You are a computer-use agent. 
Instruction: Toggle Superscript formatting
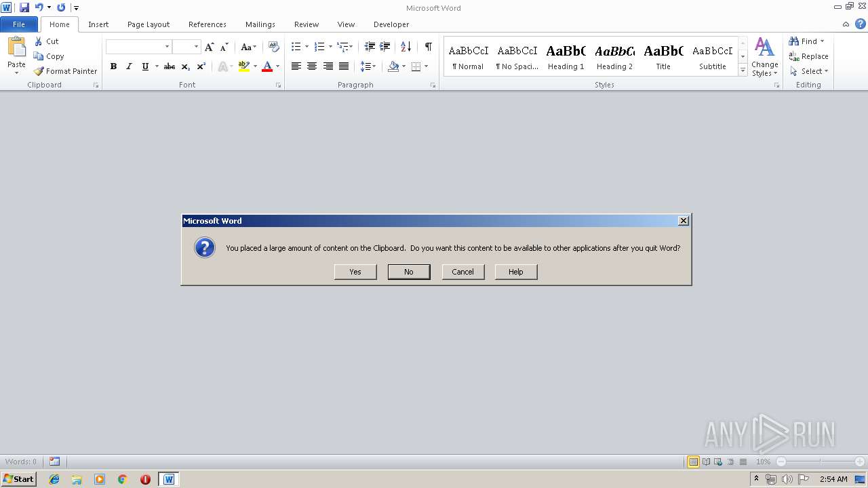[201, 66]
